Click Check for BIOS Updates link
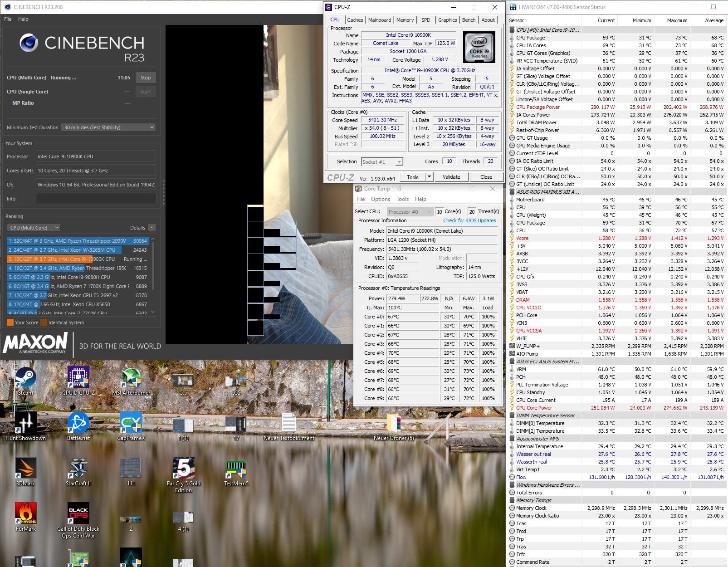728x567 pixels. [x=469, y=220]
